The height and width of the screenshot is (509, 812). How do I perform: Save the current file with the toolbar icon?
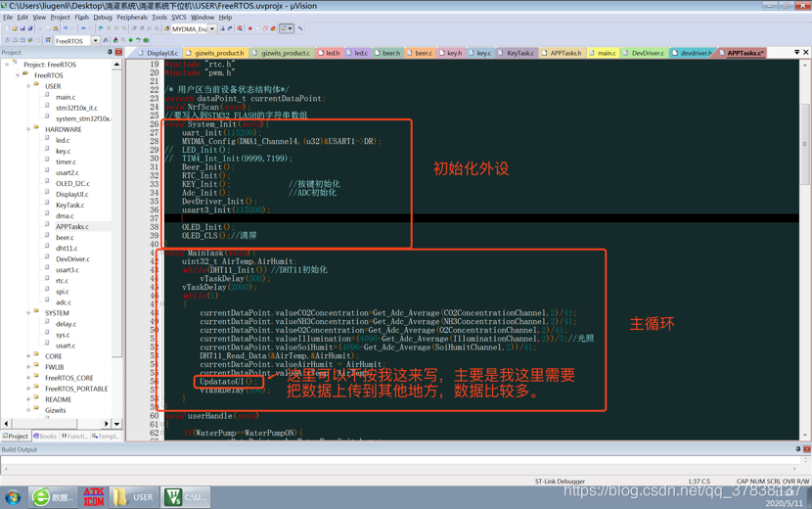23,28
